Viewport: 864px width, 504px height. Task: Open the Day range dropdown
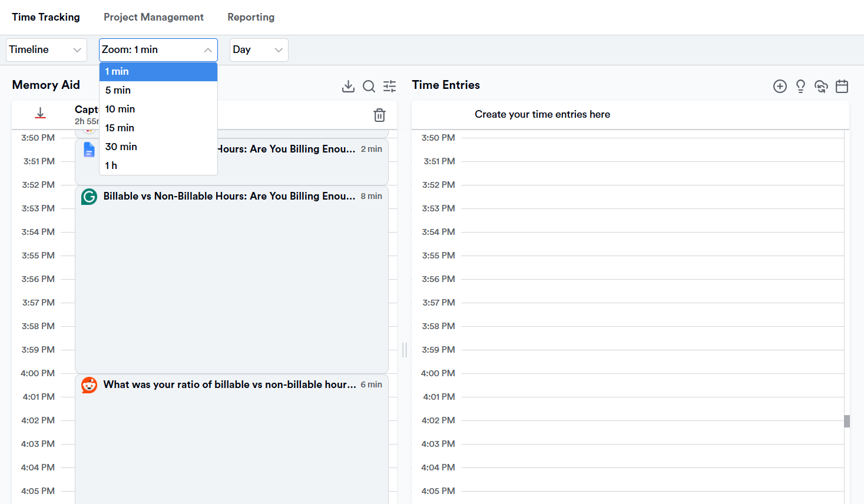point(259,50)
